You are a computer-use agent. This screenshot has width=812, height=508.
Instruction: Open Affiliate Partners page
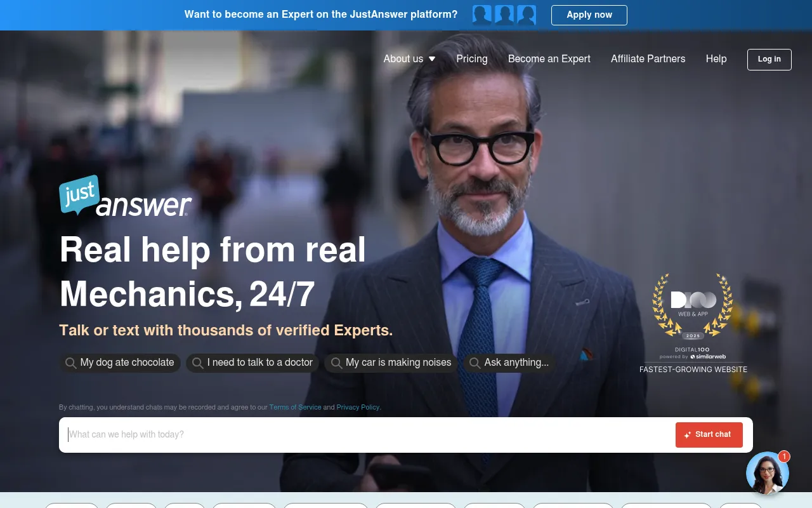pyautogui.click(x=648, y=58)
